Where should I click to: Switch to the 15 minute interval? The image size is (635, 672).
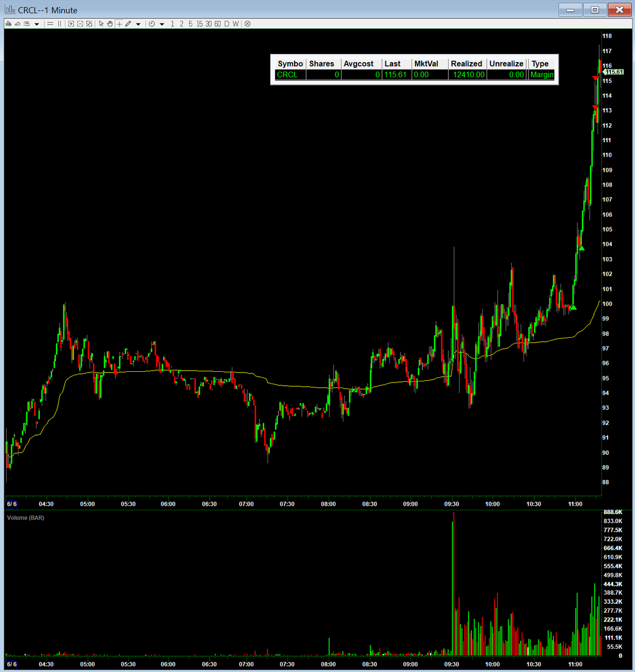199,24
